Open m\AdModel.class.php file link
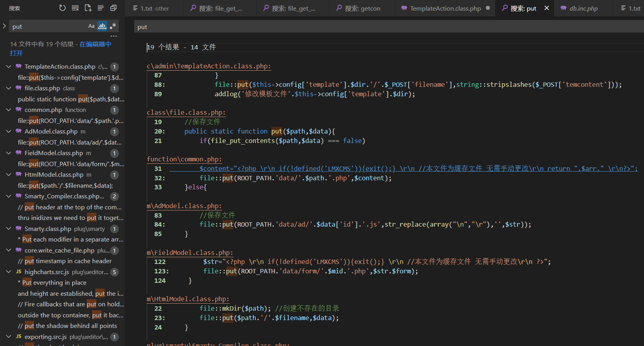Image resolution: width=644 pixels, height=346 pixels. [184, 206]
